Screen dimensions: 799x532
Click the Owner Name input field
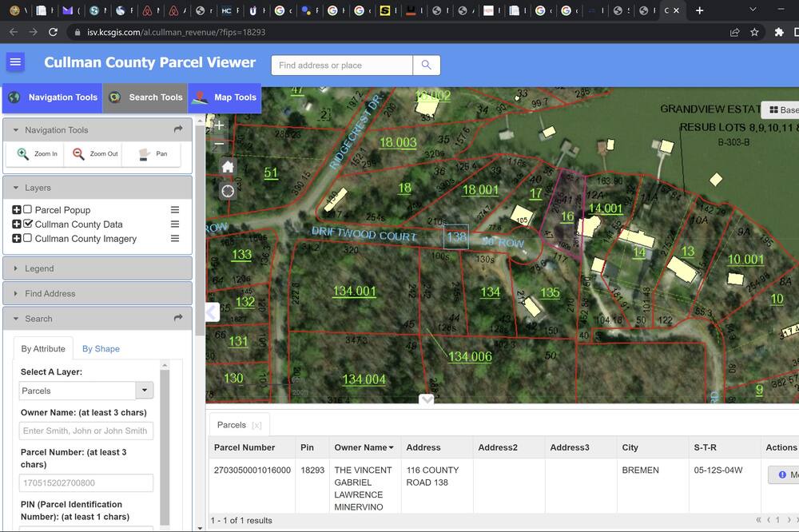click(86, 431)
